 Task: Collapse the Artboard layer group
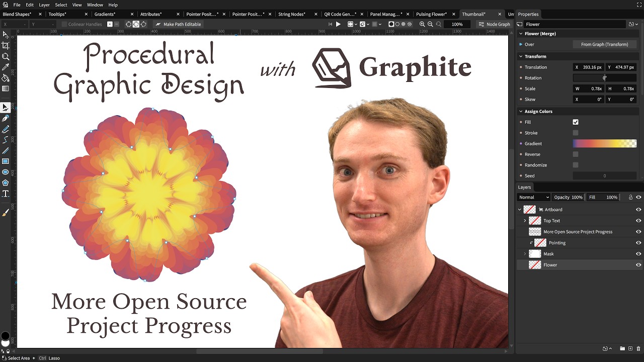(520, 210)
